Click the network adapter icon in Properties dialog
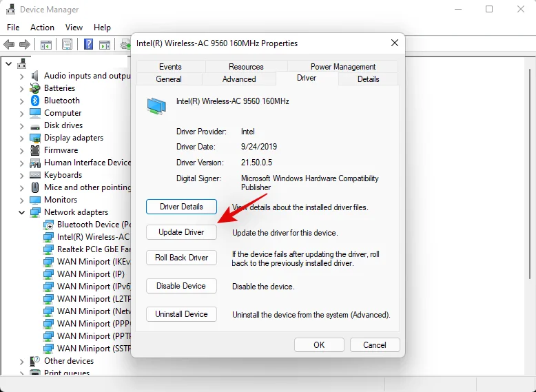Image resolution: width=536 pixels, height=392 pixels. (156, 105)
